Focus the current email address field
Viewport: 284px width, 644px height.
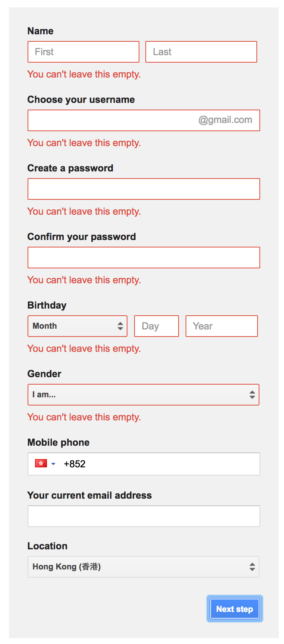point(144,516)
